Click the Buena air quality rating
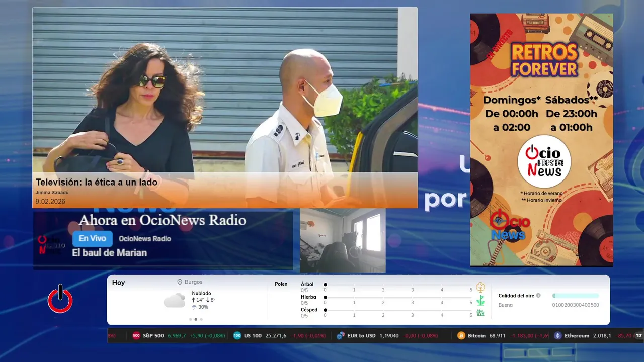Viewport: 644px width, 362px height. pyautogui.click(x=506, y=305)
